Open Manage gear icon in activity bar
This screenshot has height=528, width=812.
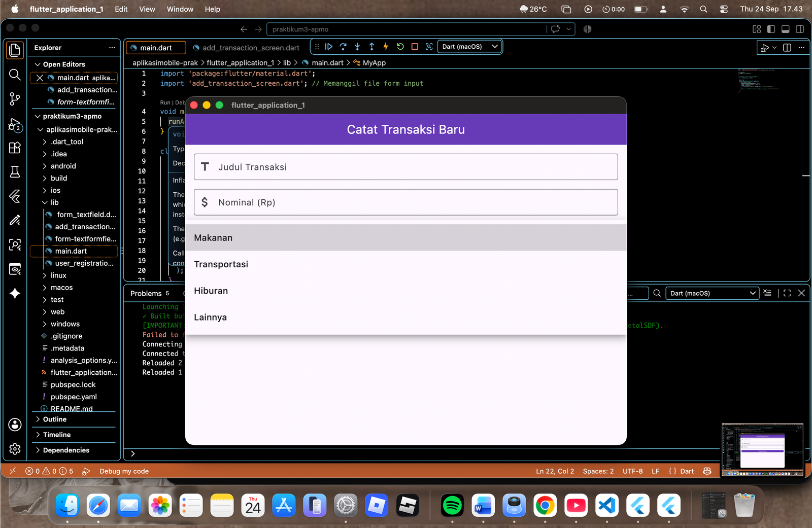tap(15, 449)
